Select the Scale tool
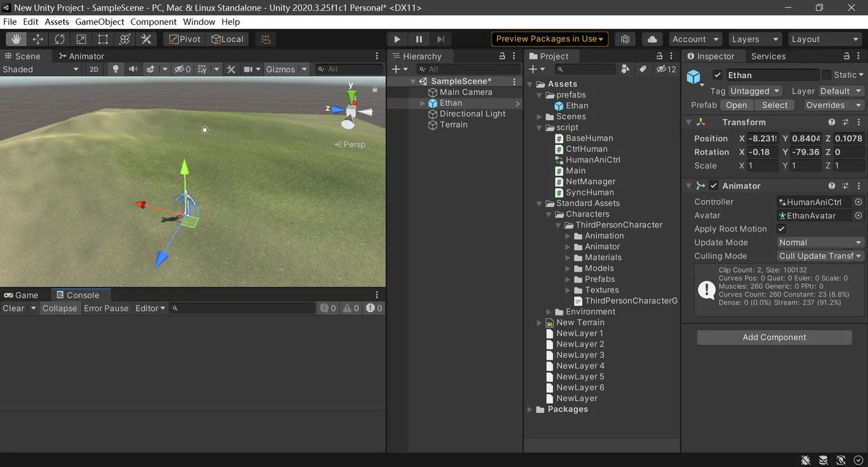Screen dimensions: 868x467 (x=81, y=39)
